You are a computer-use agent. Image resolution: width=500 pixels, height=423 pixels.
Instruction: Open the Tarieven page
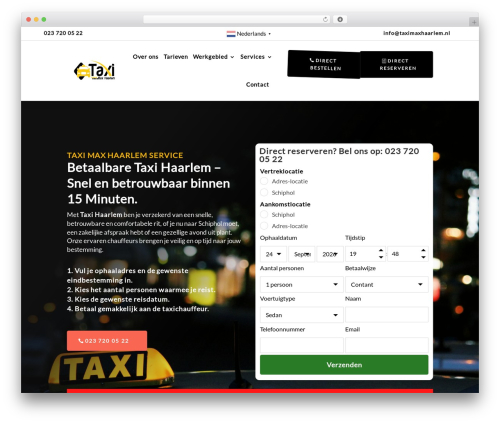176,57
